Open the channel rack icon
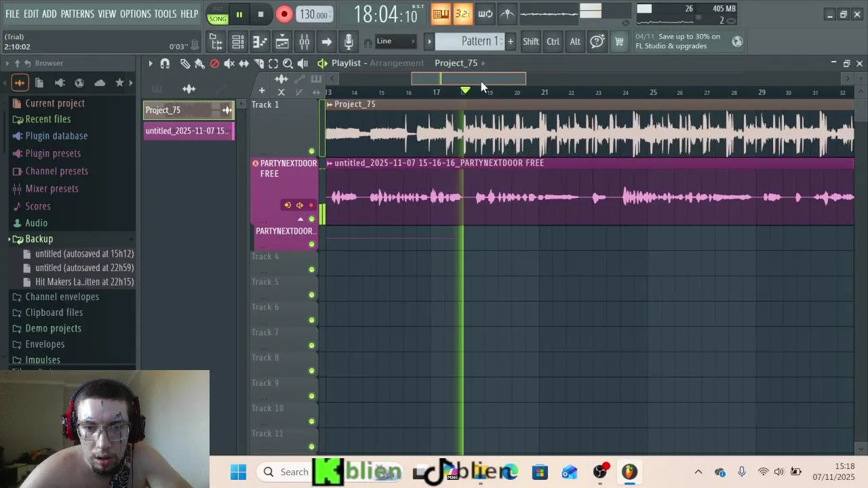The width and height of the screenshot is (868, 488). [x=238, y=42]
